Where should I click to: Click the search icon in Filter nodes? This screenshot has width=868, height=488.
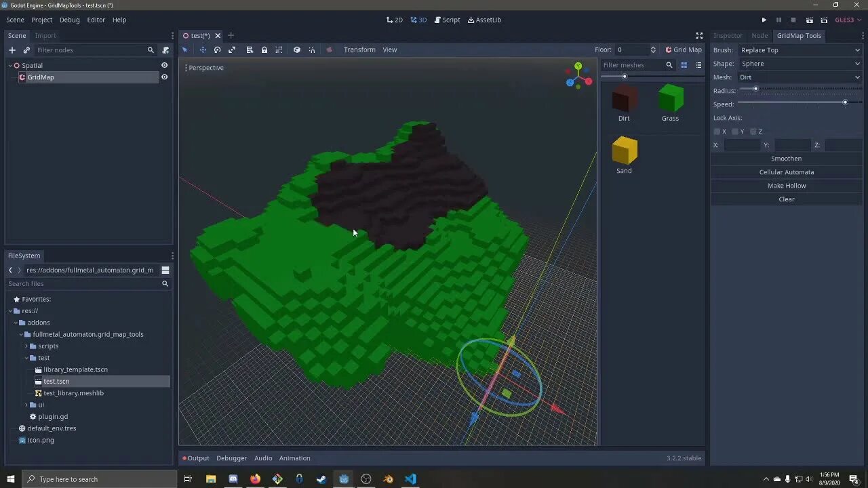pyautogui.click(x=151, y=50)
